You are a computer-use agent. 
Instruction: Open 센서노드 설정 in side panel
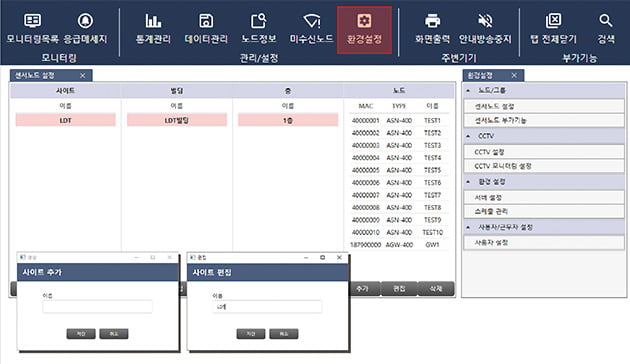pyautogui.click(x=544, y=106)
